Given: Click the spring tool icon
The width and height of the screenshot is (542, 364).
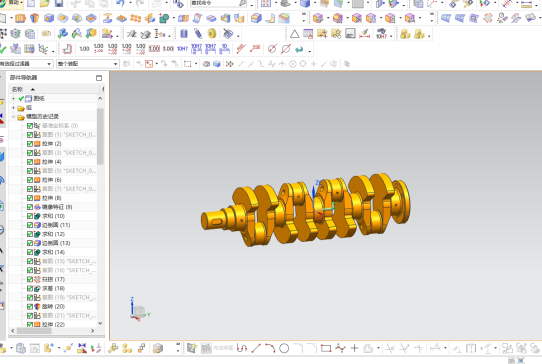Looking at the screenshot, I should [198, 34].
